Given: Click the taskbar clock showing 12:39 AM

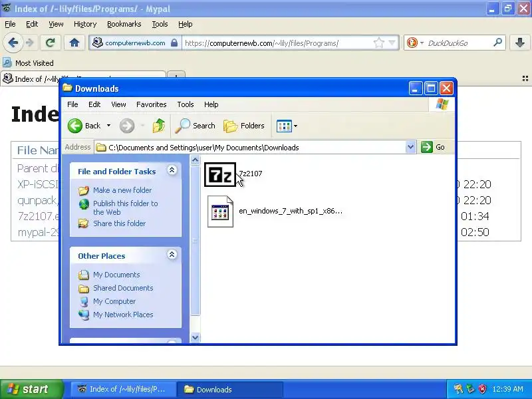Looking at the screenshot, I should point(507,389).
